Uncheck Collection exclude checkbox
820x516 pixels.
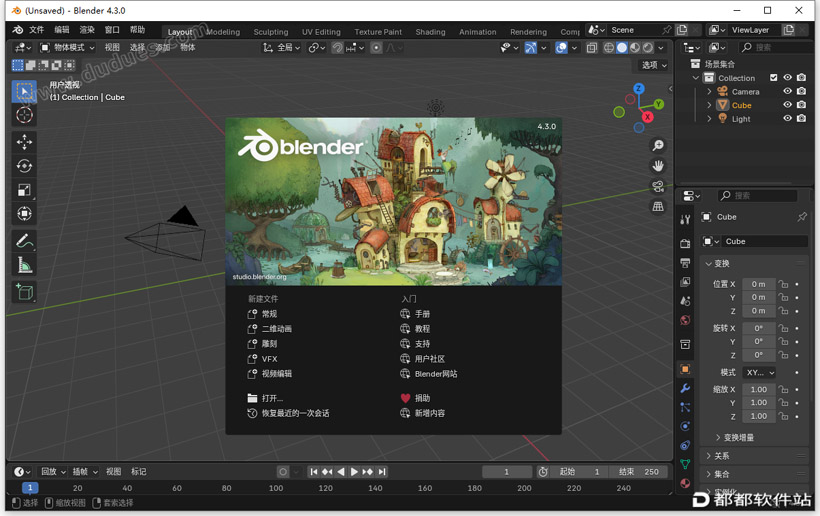pyautogui.click(x=773, y=77)
